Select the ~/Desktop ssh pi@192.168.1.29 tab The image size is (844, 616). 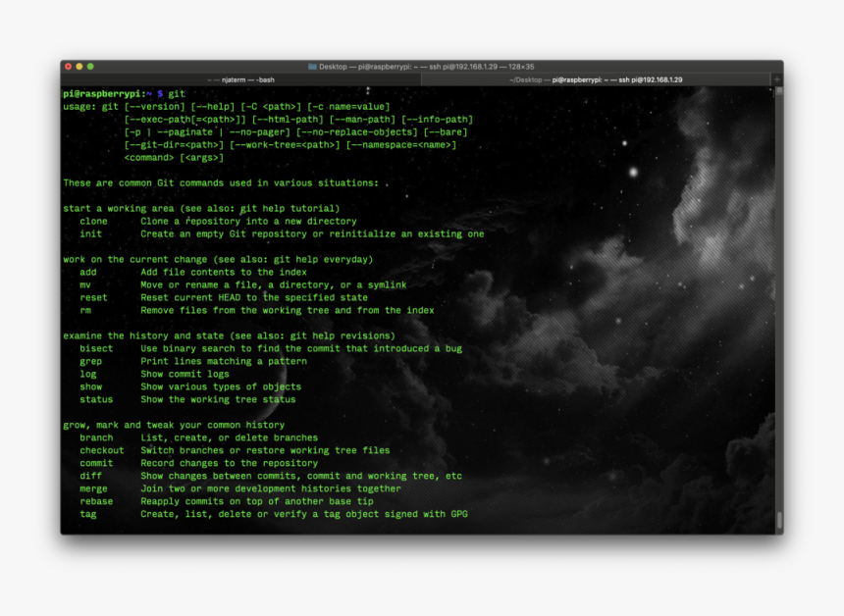coord(596,79)
